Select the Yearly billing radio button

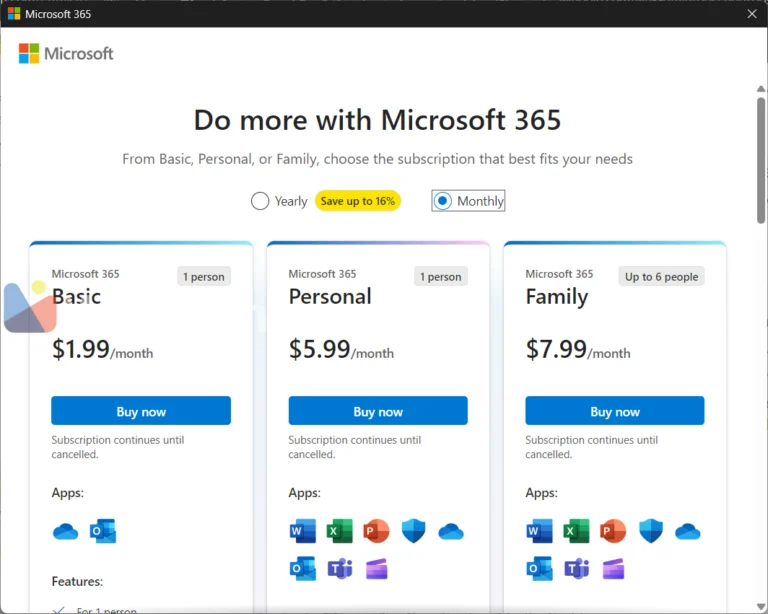click(260, 201)
